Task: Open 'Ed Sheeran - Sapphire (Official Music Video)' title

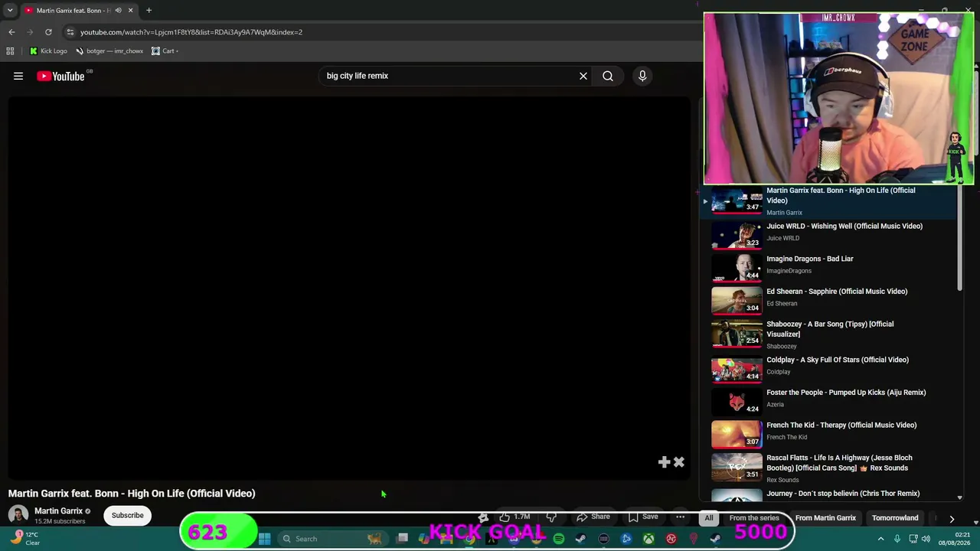Action: pyautogui.click(x=837, y=292)
